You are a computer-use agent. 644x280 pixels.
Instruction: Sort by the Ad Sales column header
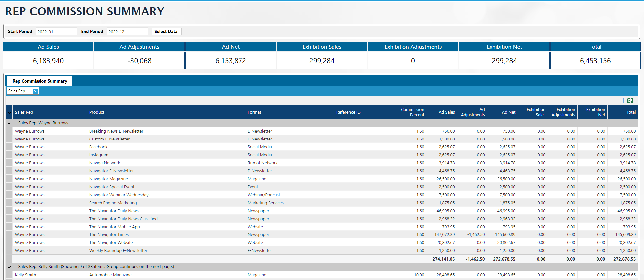click(x=446, y=112)
